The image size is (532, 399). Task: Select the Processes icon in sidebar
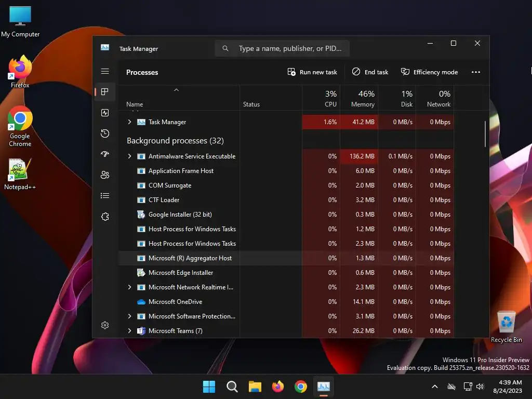(105, 91)
